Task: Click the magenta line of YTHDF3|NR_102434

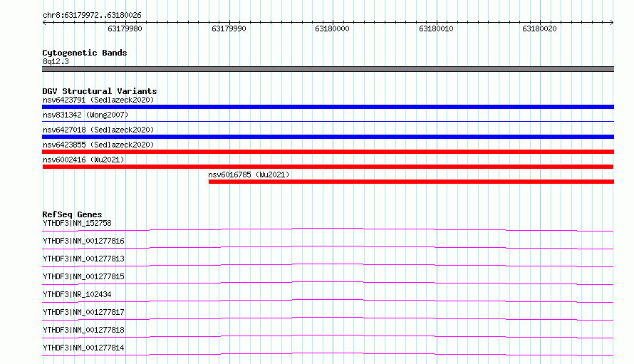Action: point(328,301)
